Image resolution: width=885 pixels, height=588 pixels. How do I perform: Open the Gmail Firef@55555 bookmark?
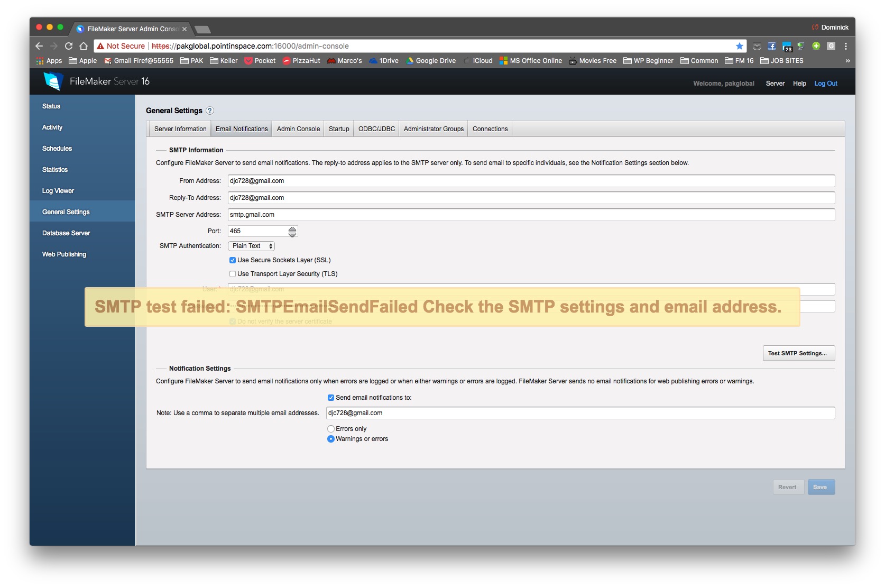(x=139, y=61)
